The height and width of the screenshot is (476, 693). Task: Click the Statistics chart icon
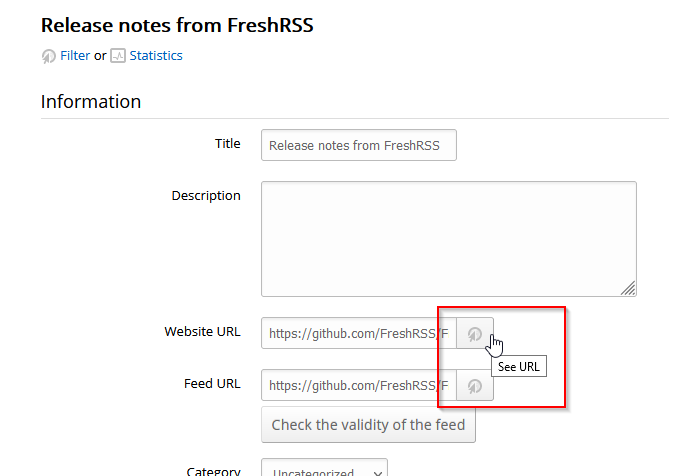click(118, 57)
